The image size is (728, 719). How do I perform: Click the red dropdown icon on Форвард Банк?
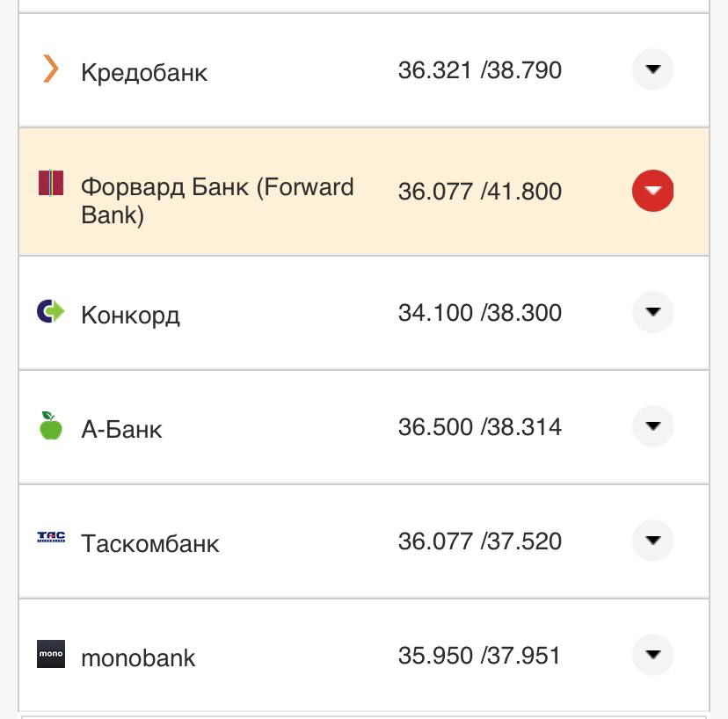point(652,190)
